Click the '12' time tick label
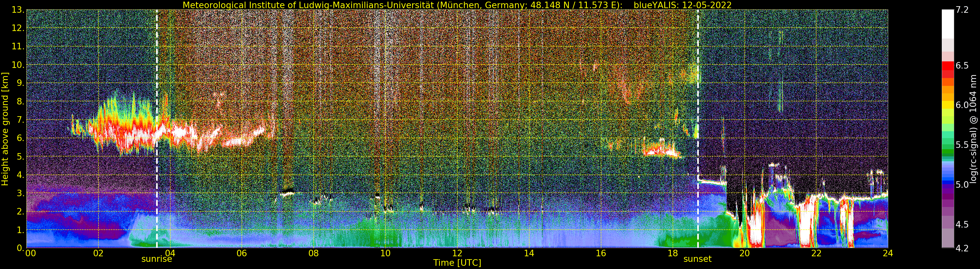The image size is (980, 269). (457, 253)
